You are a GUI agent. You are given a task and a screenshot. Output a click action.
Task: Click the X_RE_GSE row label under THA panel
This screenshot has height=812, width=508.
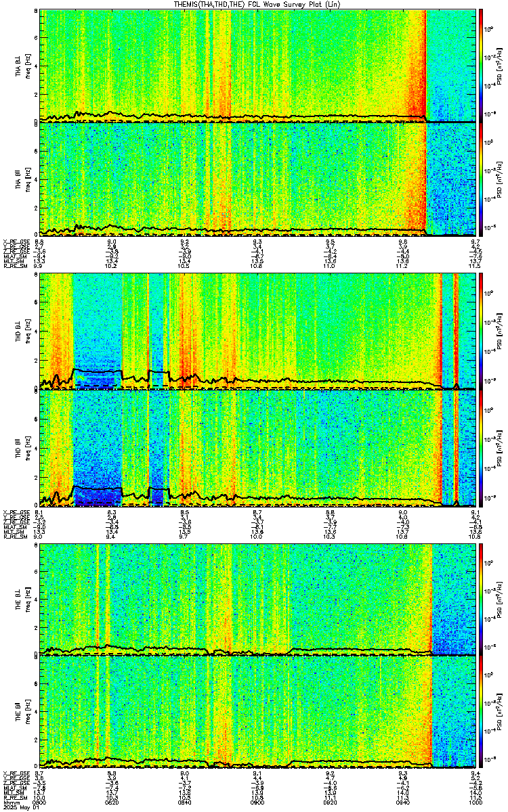(14, 241)
